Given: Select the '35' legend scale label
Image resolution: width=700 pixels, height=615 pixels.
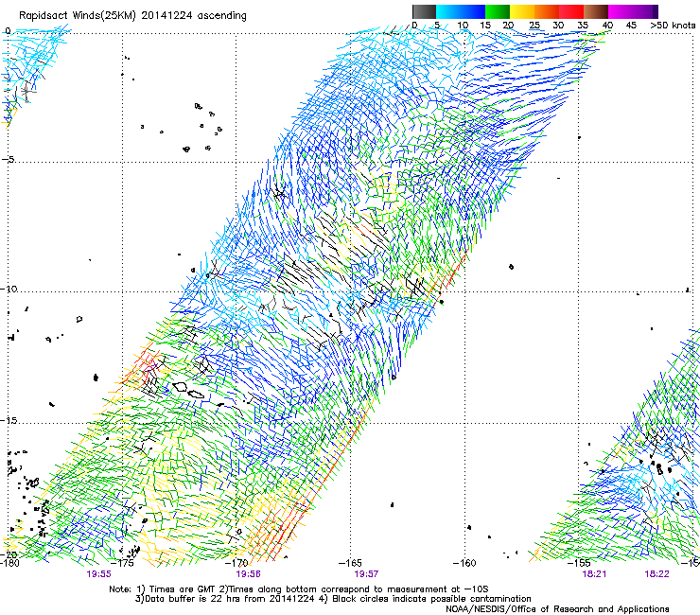Looking at the screenshot, I should point(583,26).
